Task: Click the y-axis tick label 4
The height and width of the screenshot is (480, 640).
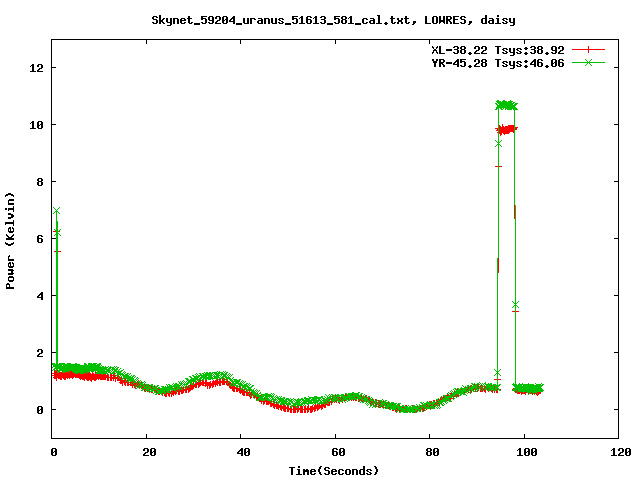Action: click(40, 296)
